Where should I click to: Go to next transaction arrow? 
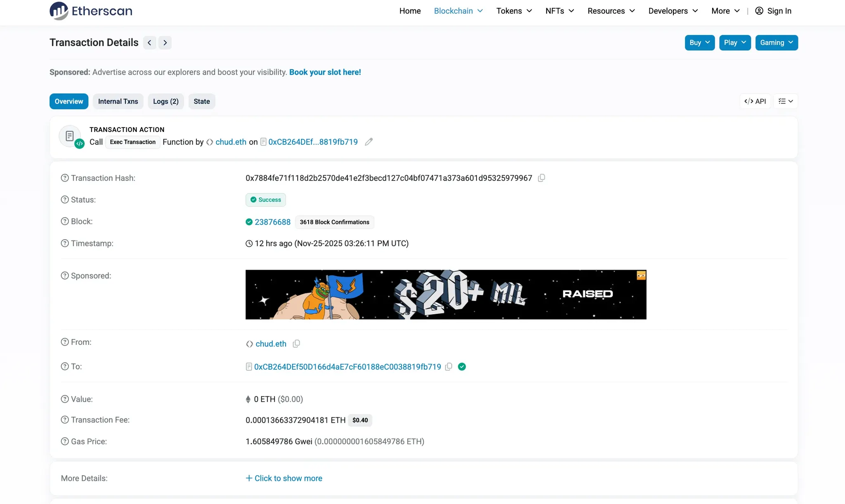[165, 42]
